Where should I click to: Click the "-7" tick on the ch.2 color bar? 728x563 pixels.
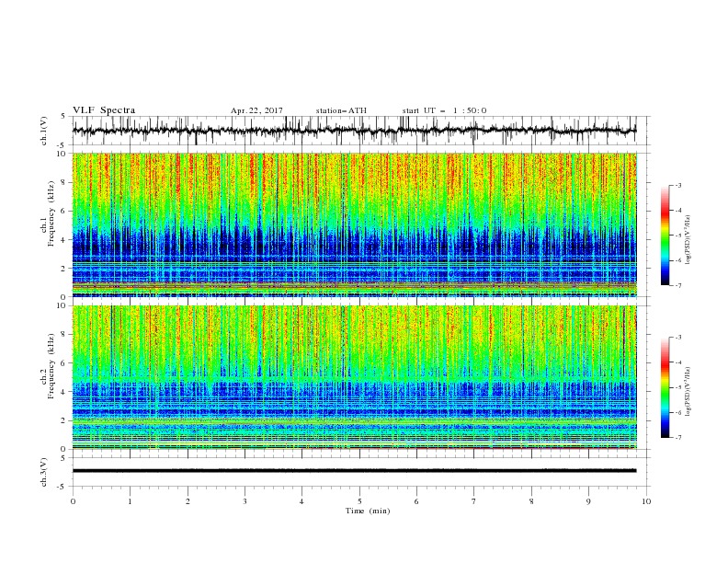pyautogui.click(x=678, y=438)
